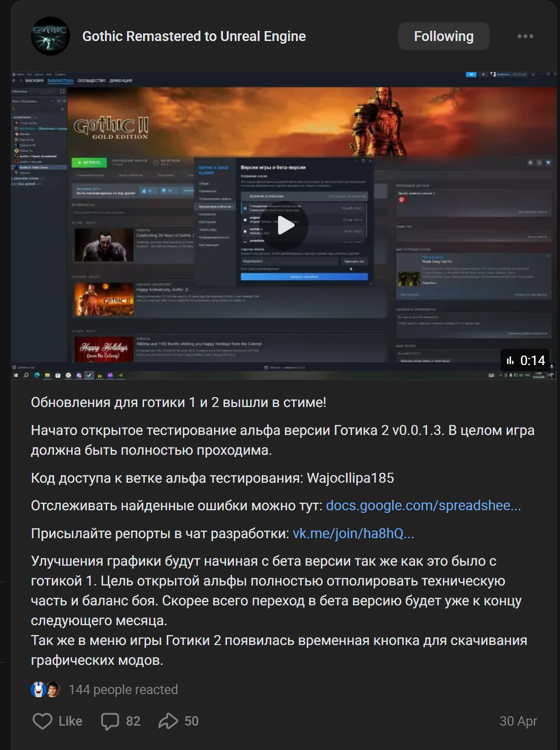This screenshot has width=560, height=750.
Task: Share the post using arrow icon
Action: click(x=168, y=721)
